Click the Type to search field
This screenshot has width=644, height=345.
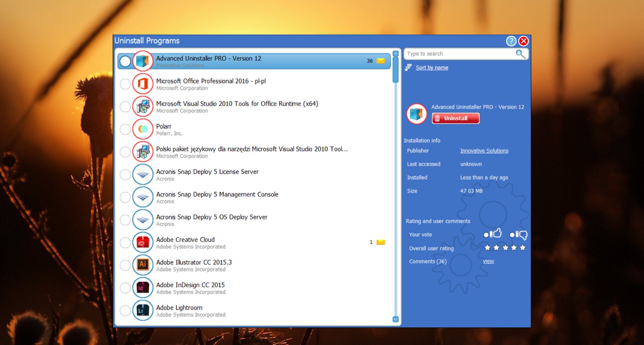(461, 54)
